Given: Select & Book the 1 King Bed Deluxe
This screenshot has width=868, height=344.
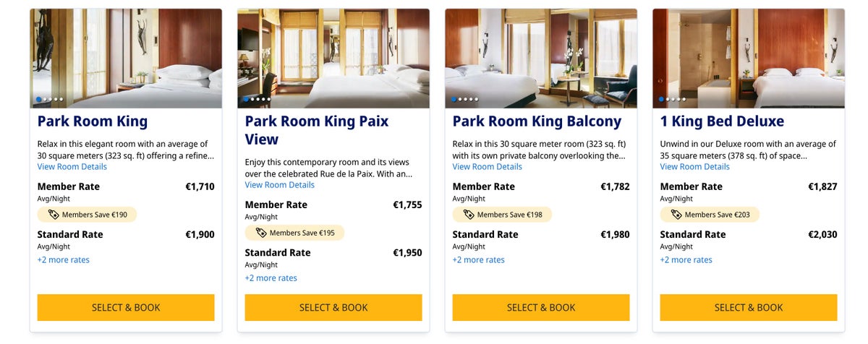Looking at the screenshot, I should click(749, 307).
